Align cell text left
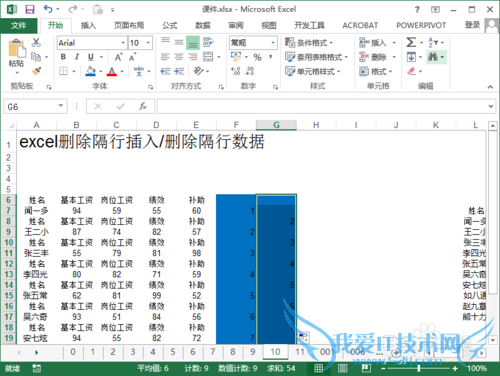The image size is (500, 376). pyautogui.click(x=165, y=57)
